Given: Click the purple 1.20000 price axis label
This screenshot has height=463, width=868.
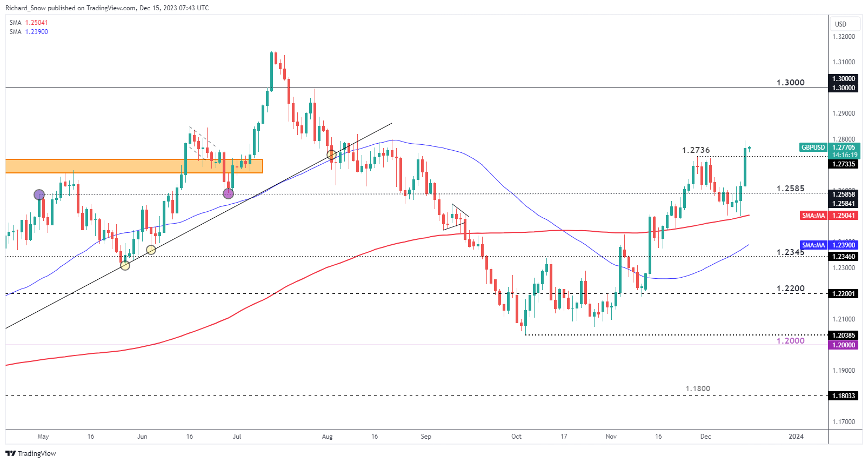Looking at the screenshot, I should (843, 345).
